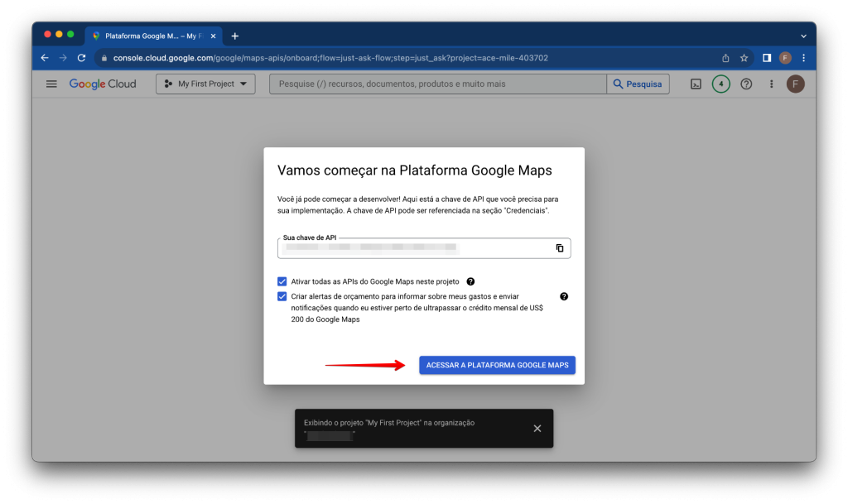Select the Plataforma Google Maps browser tab
Screen dimensions: 848x504
[x=153, y=36]
